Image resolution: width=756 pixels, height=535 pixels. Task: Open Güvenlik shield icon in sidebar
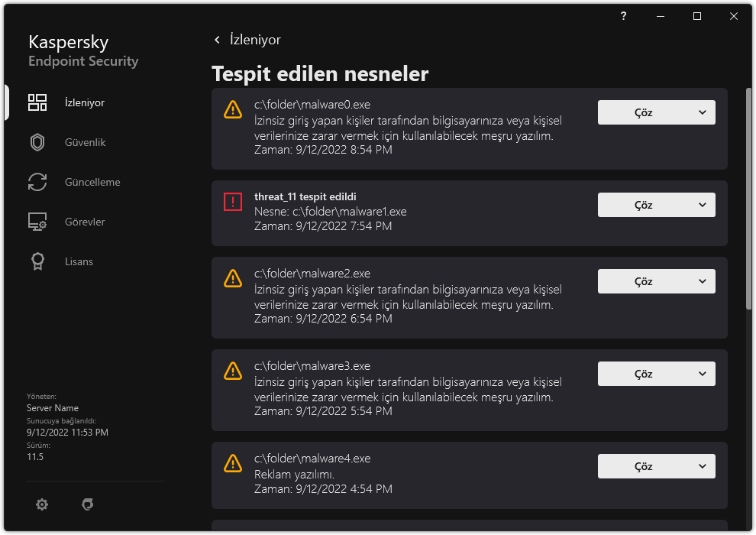(x=37, y=143)
